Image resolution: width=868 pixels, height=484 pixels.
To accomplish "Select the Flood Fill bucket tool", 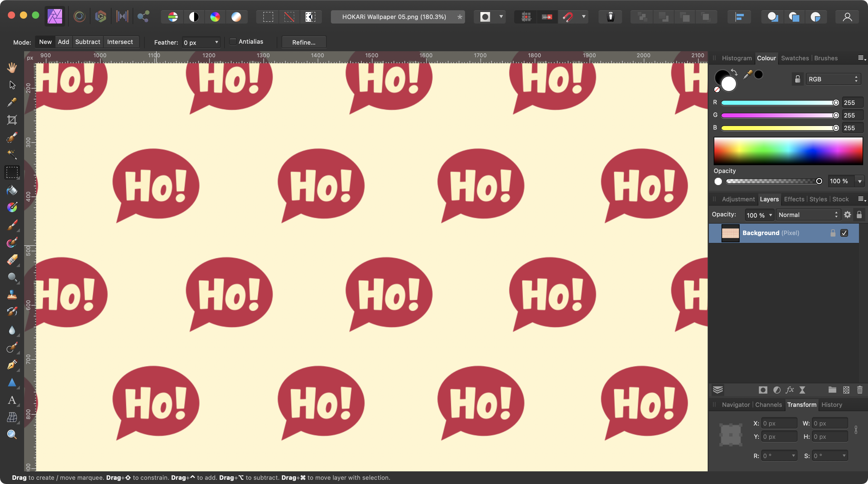I will pyautogui.click(x=12, y=190).
